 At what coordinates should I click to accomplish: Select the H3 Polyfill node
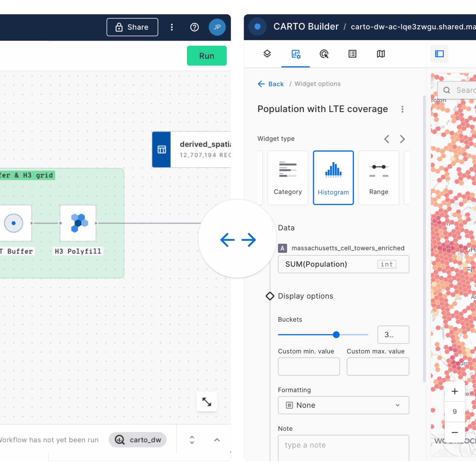[x=78, y=223]
